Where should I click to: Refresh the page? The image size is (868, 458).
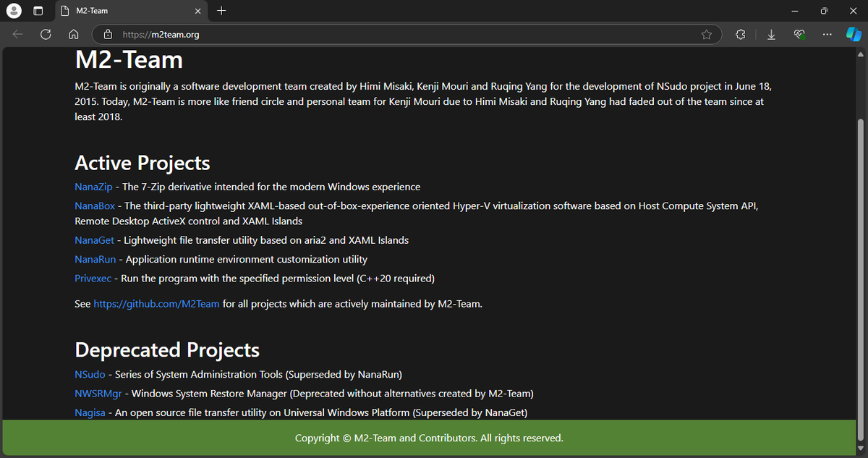coord(46,34)
